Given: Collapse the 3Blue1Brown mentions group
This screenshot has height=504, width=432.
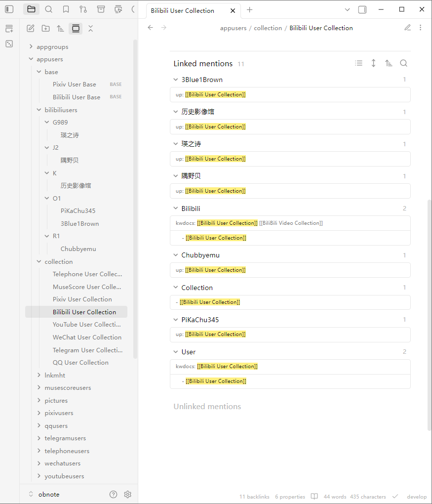Looking at the screenshot, I should pos(176,80).
